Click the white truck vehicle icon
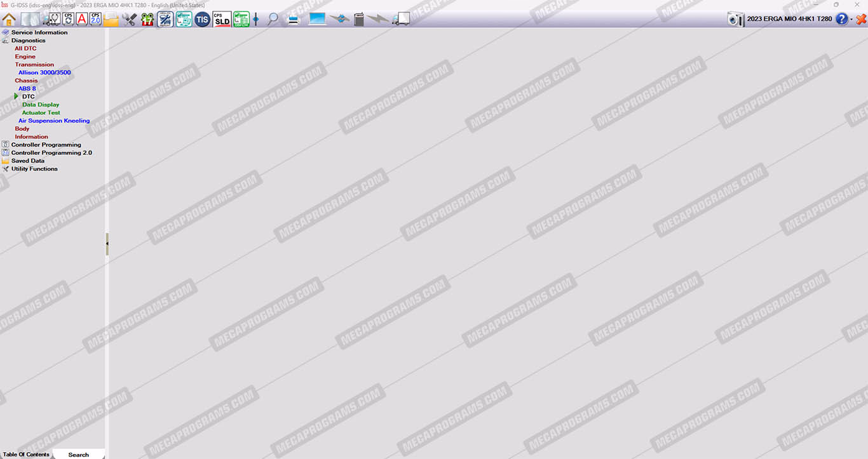 coord(401,19)
